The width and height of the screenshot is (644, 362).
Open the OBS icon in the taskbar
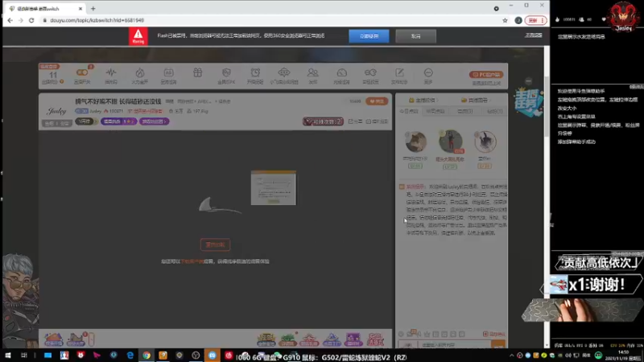point(196,356)
